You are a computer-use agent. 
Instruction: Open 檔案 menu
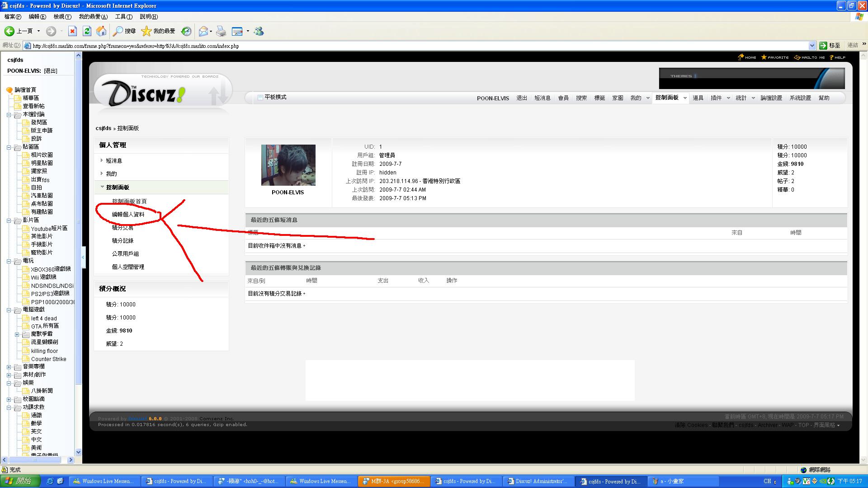tap(13, 17)
